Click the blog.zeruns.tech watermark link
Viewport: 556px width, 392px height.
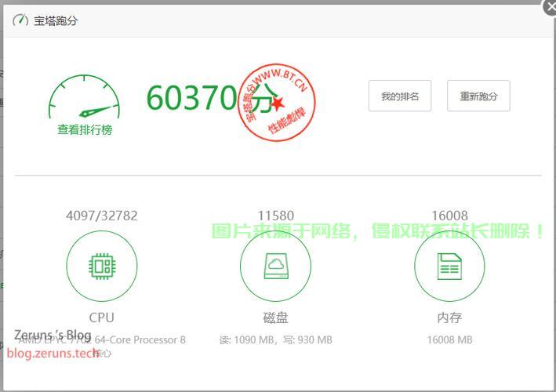[x=53, y=353]
